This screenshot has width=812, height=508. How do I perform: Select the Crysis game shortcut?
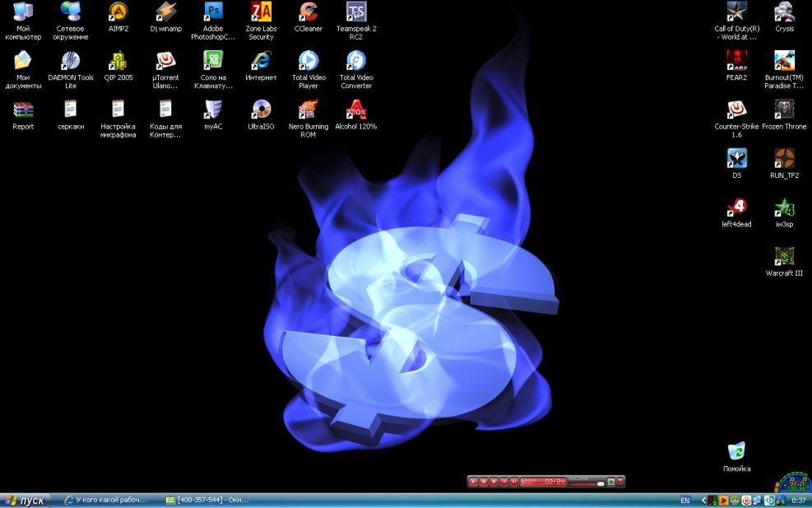click(x=784, y=12)
